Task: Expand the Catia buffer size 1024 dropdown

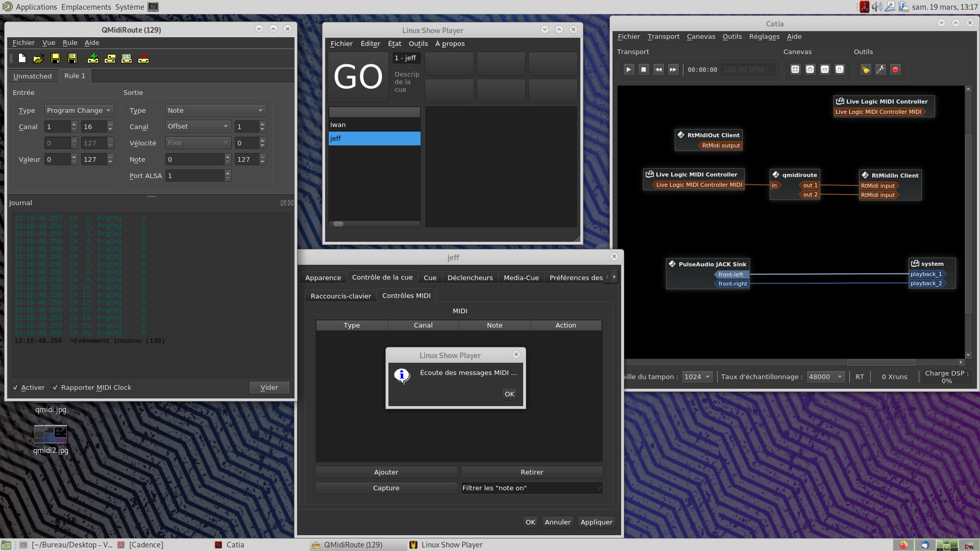Action: (x=697, y=377)
